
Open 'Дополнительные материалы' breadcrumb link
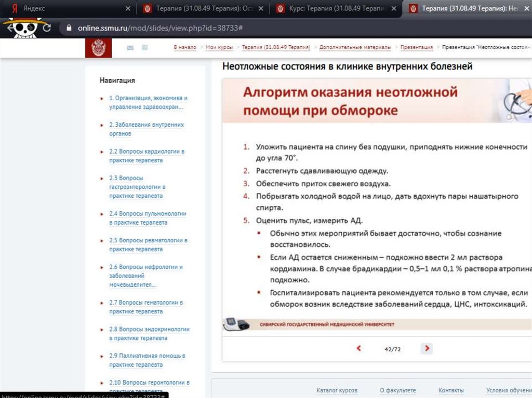tap(355, 47)
